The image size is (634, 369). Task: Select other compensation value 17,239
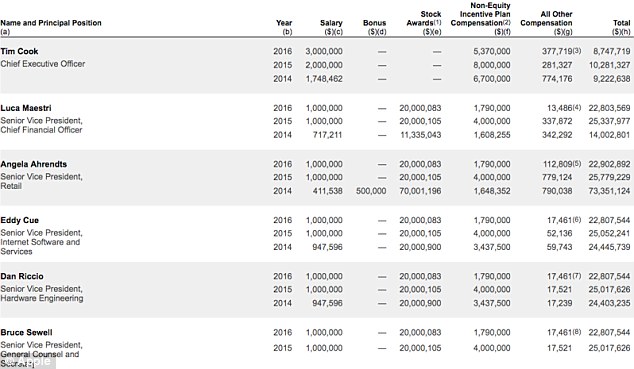(x=560, y=303)
